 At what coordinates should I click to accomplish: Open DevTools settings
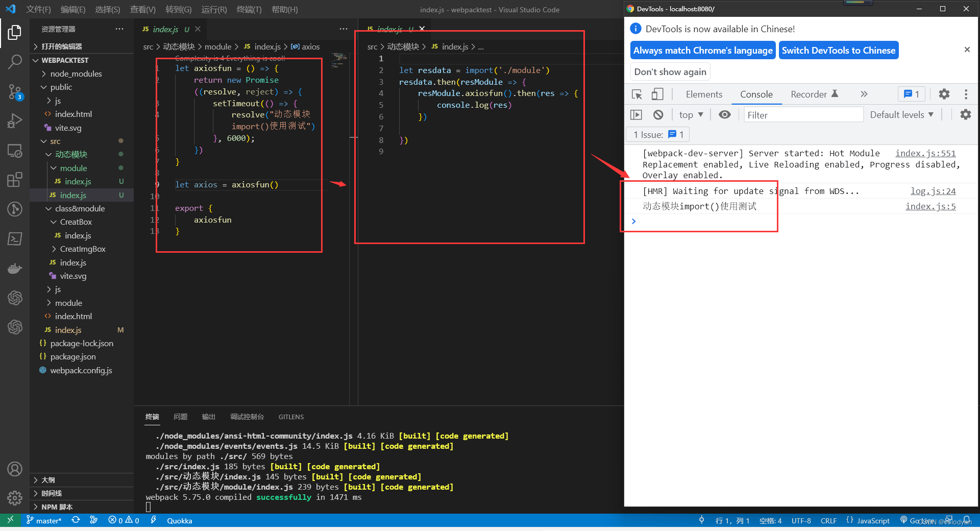click(x=944, y=94)
